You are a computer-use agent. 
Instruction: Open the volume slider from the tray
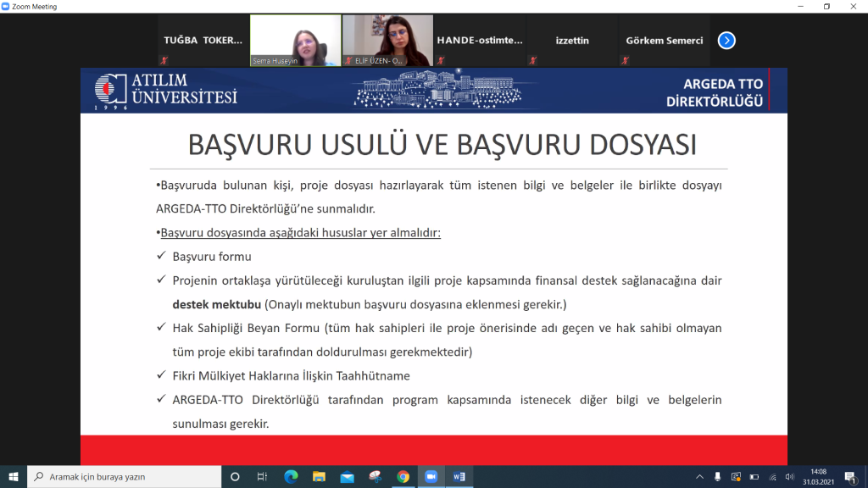click(790, 477)
